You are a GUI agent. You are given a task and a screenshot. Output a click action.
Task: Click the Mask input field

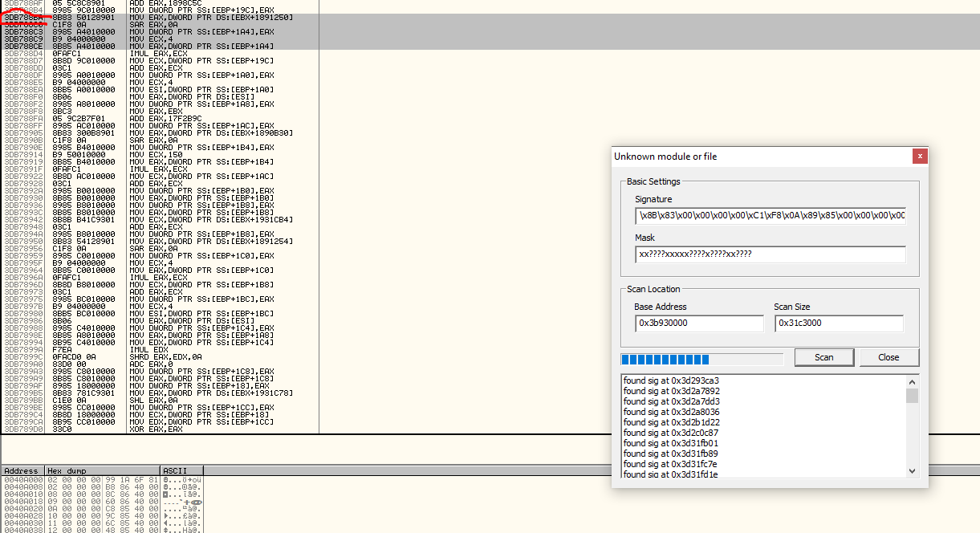coord(771,254)
